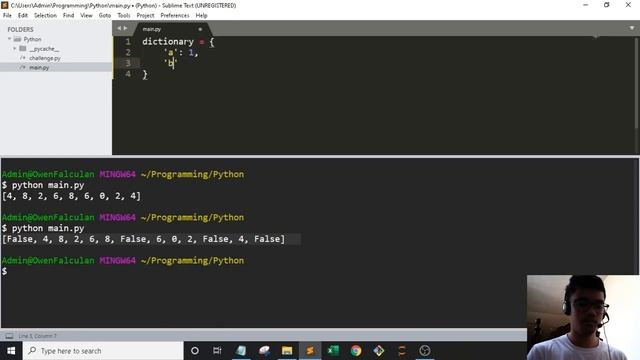640x360 pixels.
Task: Click the closing brace on line 4
Action: coord(145,74)
